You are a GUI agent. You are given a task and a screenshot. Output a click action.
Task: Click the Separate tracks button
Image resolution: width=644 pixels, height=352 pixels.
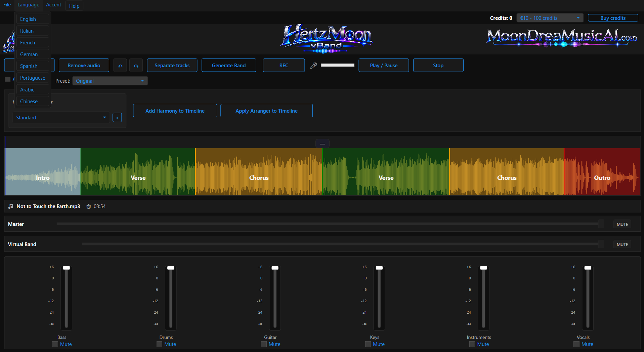tap(172, 66)
